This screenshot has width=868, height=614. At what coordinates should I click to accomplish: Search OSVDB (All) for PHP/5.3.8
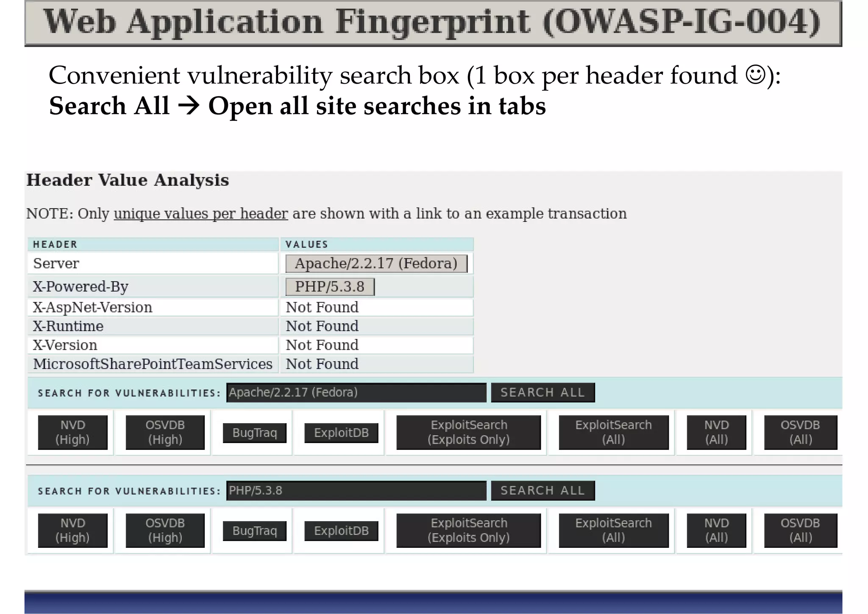pos(800,530)
